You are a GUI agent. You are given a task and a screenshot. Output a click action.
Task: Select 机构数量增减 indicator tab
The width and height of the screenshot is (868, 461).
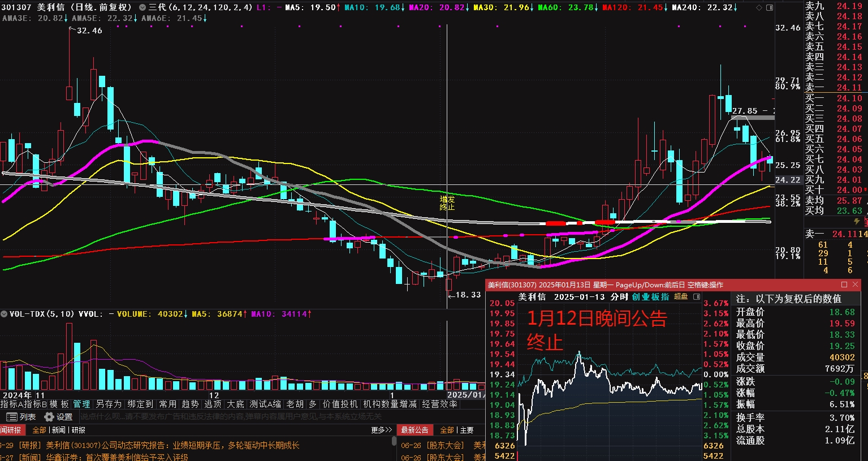390,404
